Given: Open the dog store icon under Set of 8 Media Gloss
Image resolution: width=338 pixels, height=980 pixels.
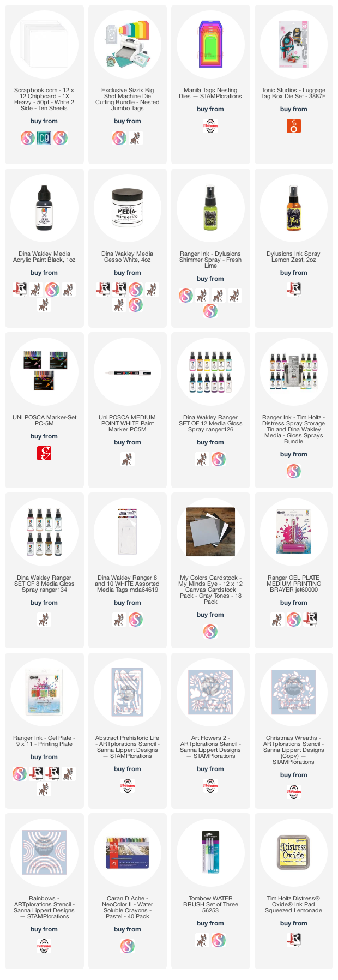Looking at the screenshot, I should coord(44,620).
